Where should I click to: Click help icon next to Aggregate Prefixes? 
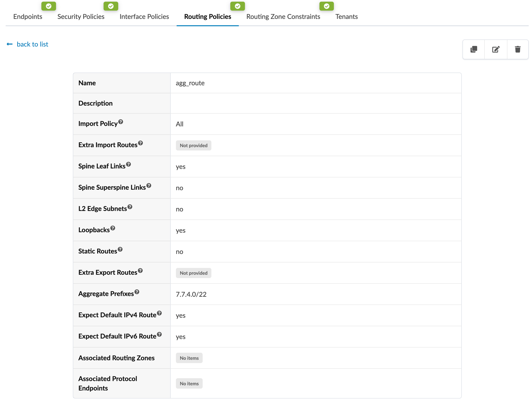pos(137,292)
